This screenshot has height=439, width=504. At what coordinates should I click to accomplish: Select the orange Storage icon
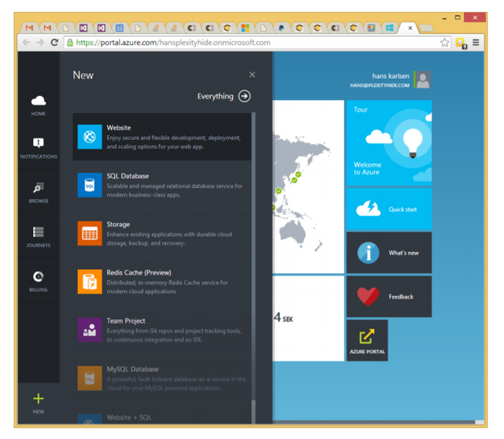click(90, 233)
